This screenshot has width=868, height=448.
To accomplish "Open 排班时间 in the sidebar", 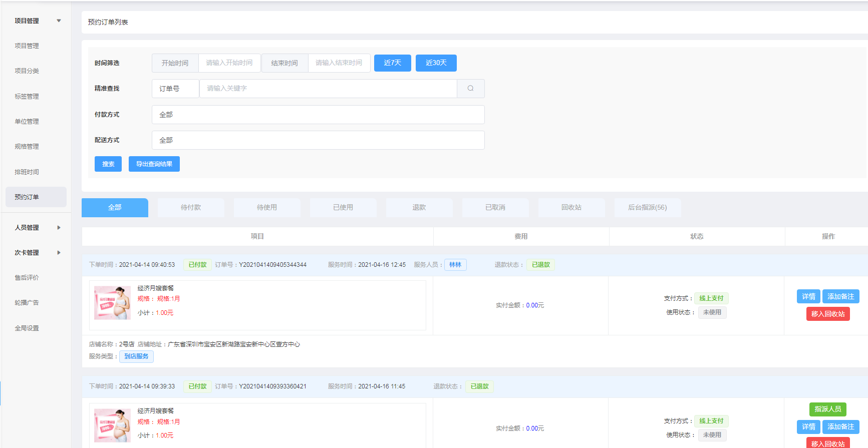I will [x=27, y=172].
